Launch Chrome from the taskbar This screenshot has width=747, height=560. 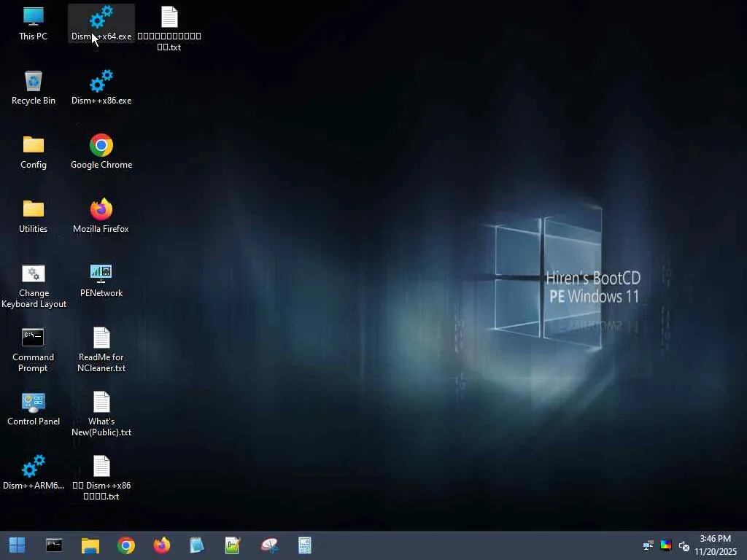click(x=125, y=545)
